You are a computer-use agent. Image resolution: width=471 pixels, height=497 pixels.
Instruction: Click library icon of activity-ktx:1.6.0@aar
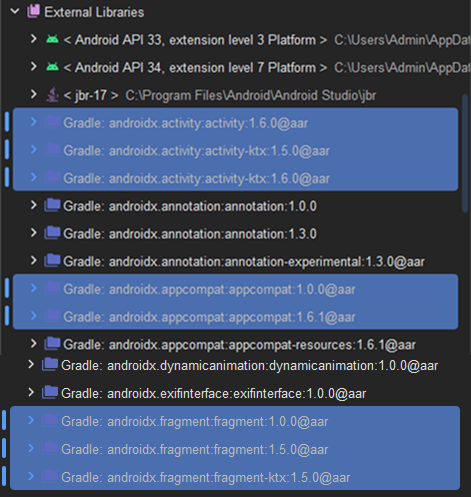tap(52, 178)
